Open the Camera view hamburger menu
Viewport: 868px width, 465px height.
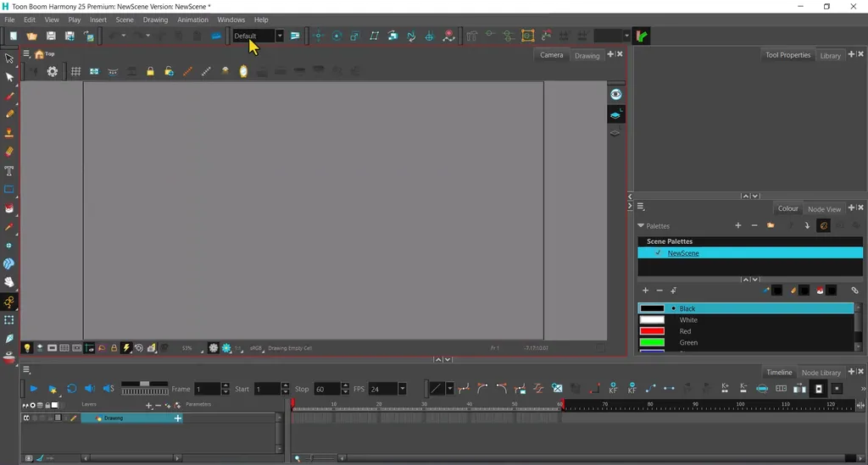tap(26, 53)
